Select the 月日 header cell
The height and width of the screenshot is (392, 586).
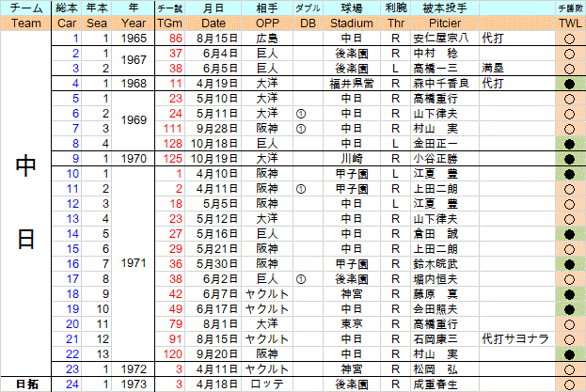click(214, 8)
